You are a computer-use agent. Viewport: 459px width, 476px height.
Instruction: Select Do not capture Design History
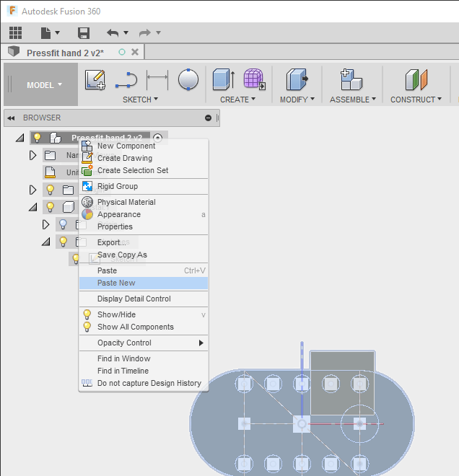(144, 383)
